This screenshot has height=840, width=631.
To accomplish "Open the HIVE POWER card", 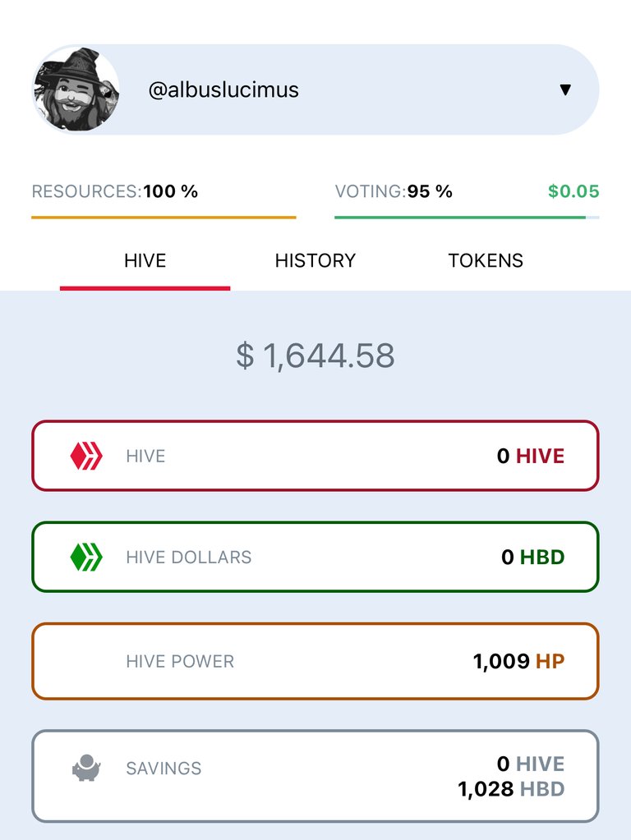I will coord(315,661).
